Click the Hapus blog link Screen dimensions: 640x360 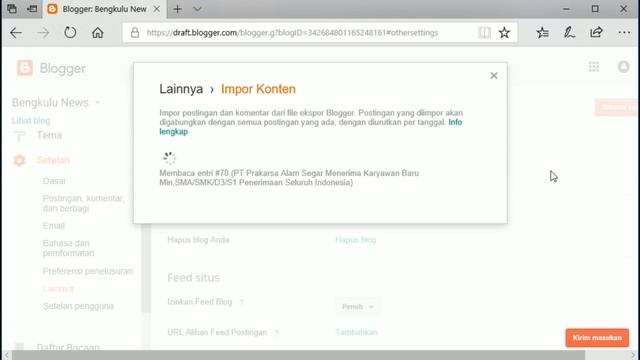pos(356,240)
